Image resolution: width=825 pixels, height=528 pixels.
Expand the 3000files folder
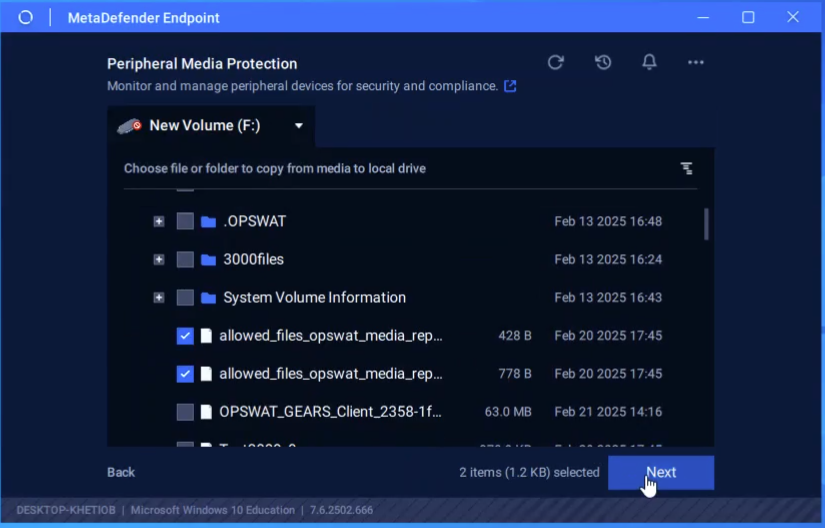159,259
